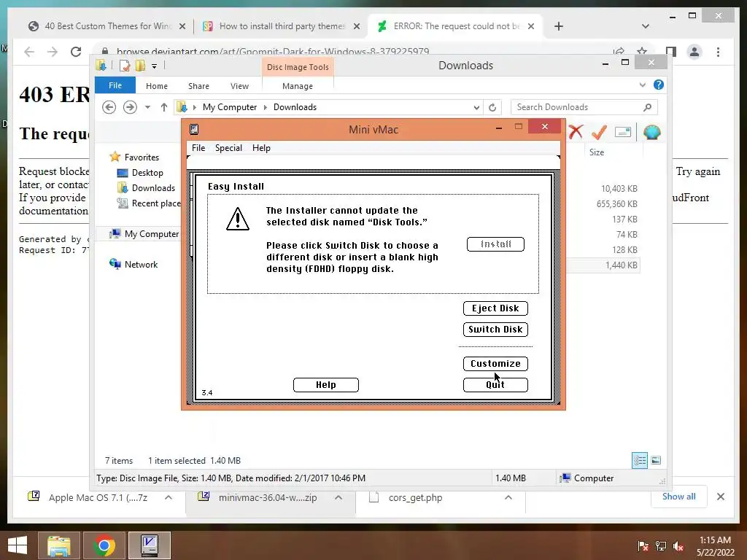Click the Eject Disk button in installer

(x=495, y=308)
